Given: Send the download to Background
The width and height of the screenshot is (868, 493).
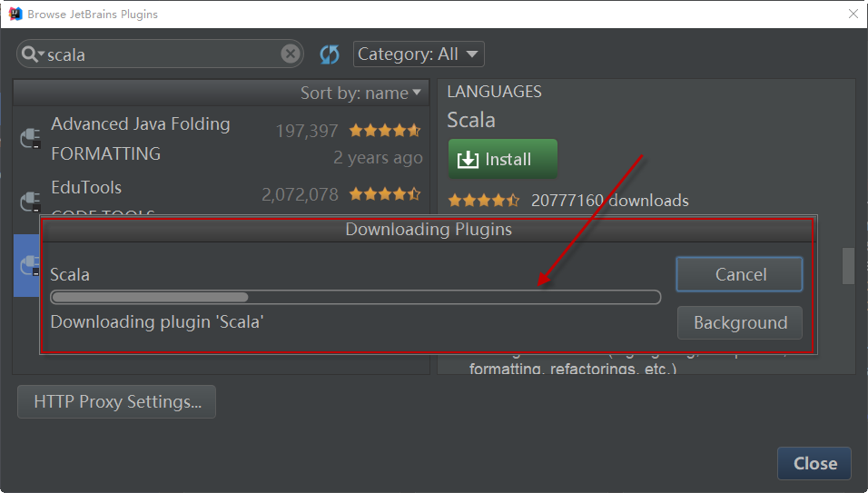Looking at the screenshot, I should point(740,322).
